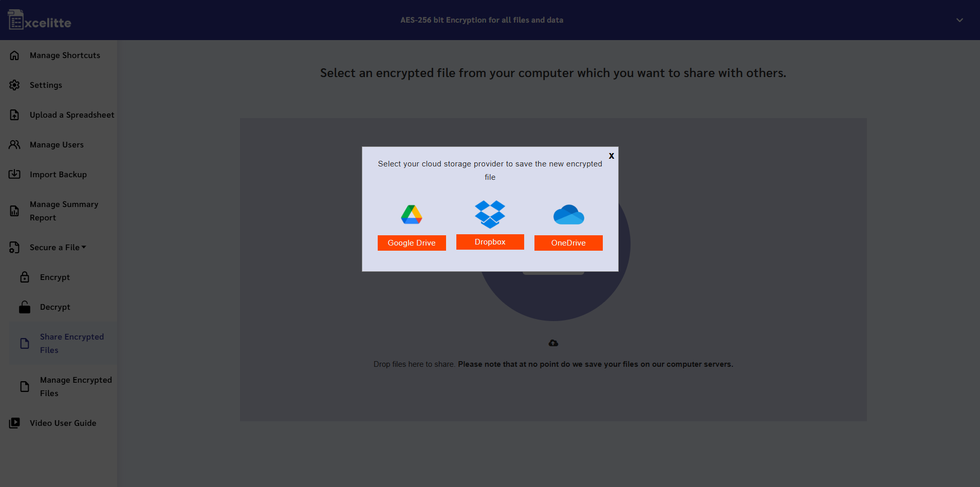The width and height of the screenshot is (980, 487).
Task: Click the Settings gear icon in sidebar
Action: 14,85
